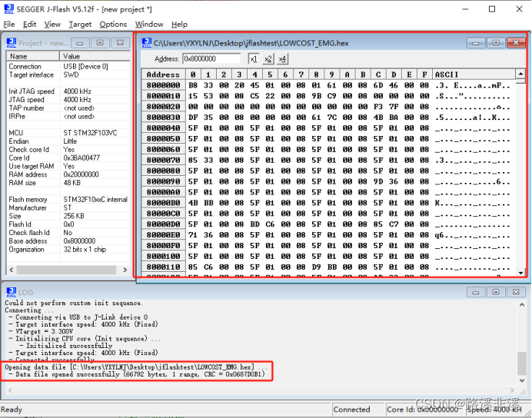Maximize the LOG panel
The height and width of the screenshot is (418, 532).
[496, 292]
